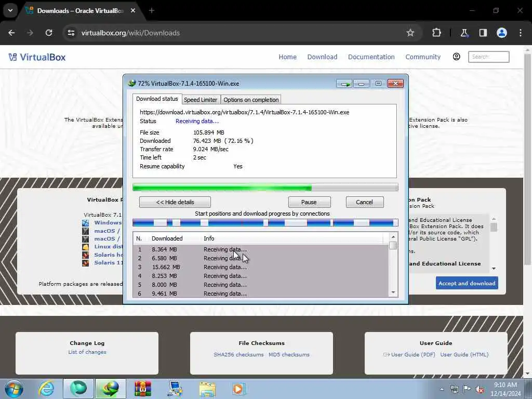Click the green download progress bar
The width and height of the screenshot is (532, 399).
[x=265, y=187]
